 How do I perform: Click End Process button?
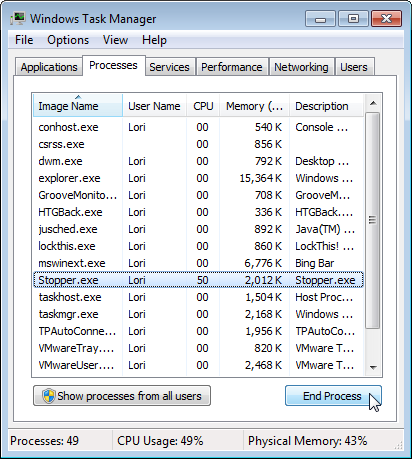click(333, 396)
